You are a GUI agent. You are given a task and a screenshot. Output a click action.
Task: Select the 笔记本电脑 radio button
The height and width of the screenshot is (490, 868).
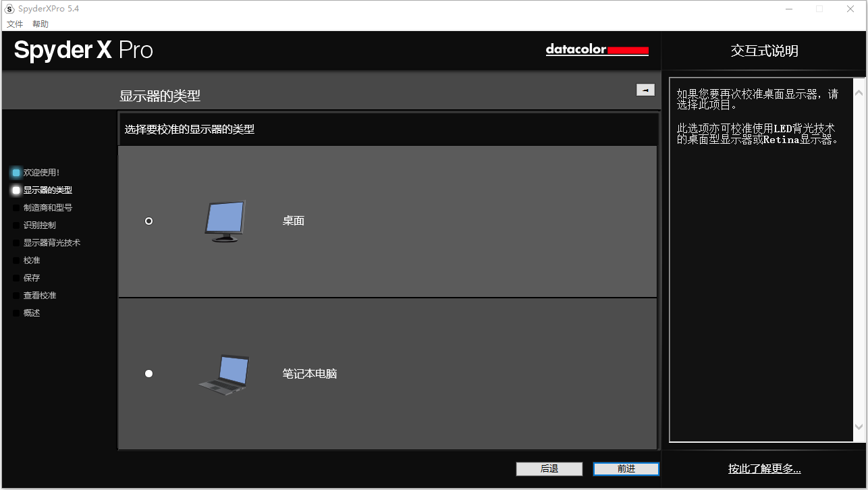click(148, 373)
